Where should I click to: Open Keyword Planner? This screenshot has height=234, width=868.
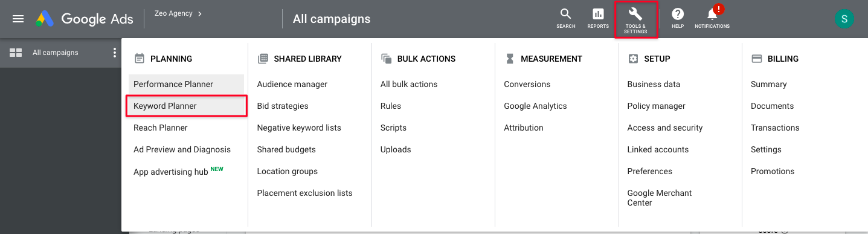point(186,106)
